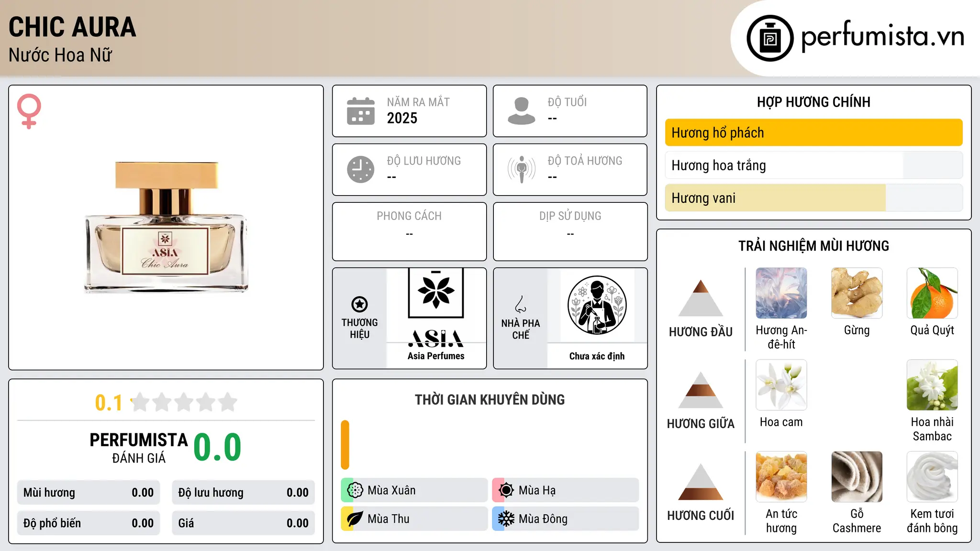
Task: Click the perfumista.vn perfume bottle logo icon
Action: tap(770, 38)
